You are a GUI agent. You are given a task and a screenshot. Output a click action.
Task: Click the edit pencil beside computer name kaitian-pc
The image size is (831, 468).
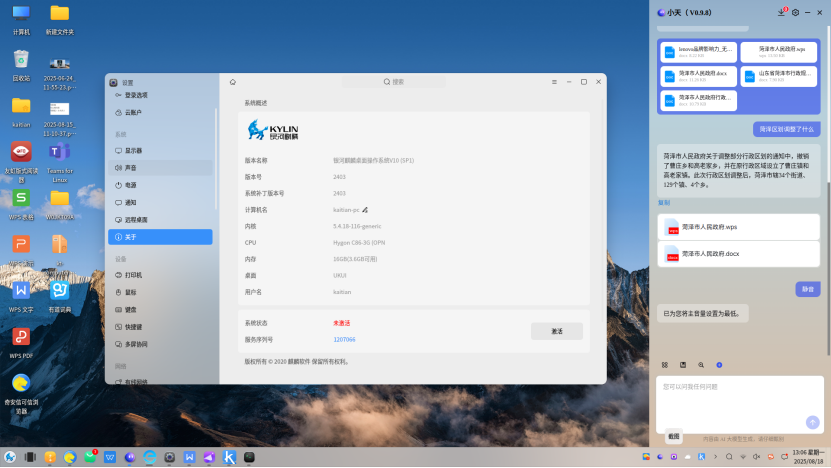click(365, 210)
